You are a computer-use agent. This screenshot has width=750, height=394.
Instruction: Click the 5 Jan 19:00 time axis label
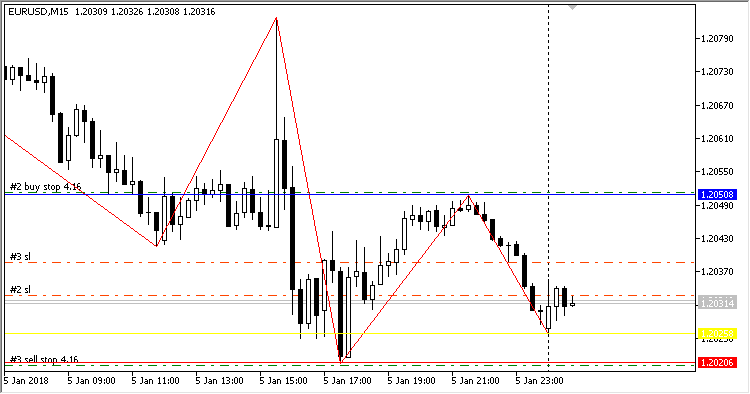point(411,381)
